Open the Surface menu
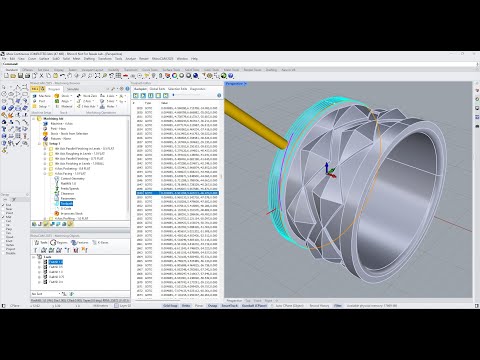 44,59
